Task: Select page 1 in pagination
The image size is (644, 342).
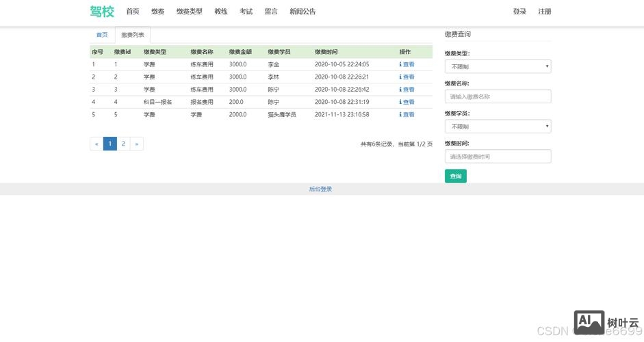Action: pos(110,144)
